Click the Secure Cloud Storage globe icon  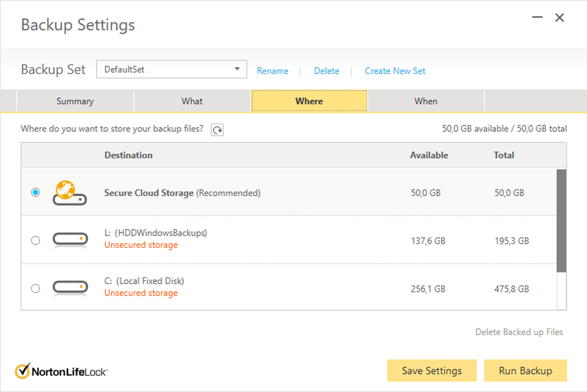(70, 193)
